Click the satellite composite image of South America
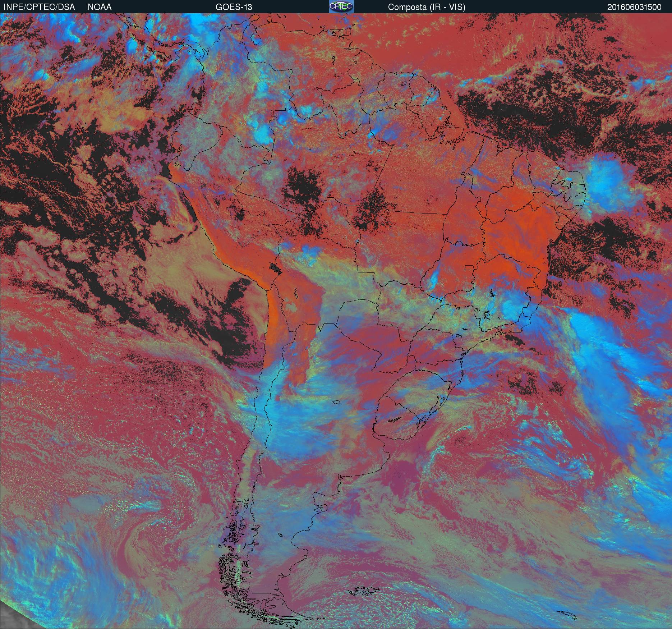This screenshot has height=629, width=672. [x=336, y=321]
